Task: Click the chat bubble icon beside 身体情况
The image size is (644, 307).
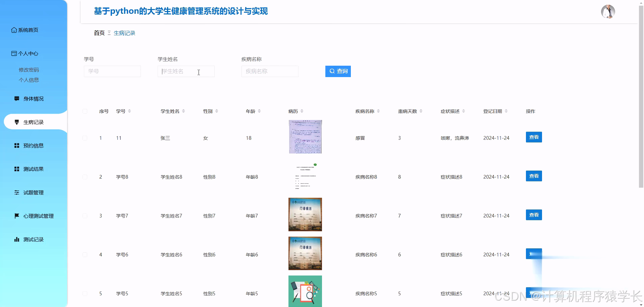Action: point(17,99)
